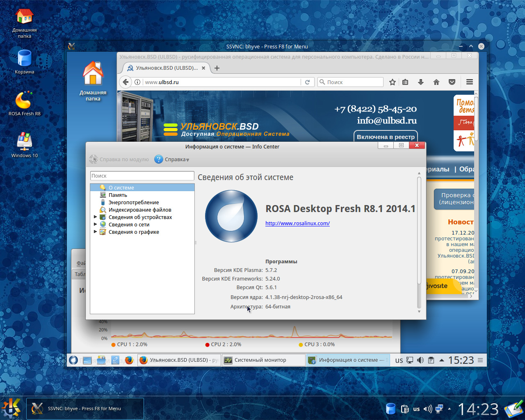Click the jivosite chat widget
Viewport: 525px width, 420px height.
coord(444,286)
